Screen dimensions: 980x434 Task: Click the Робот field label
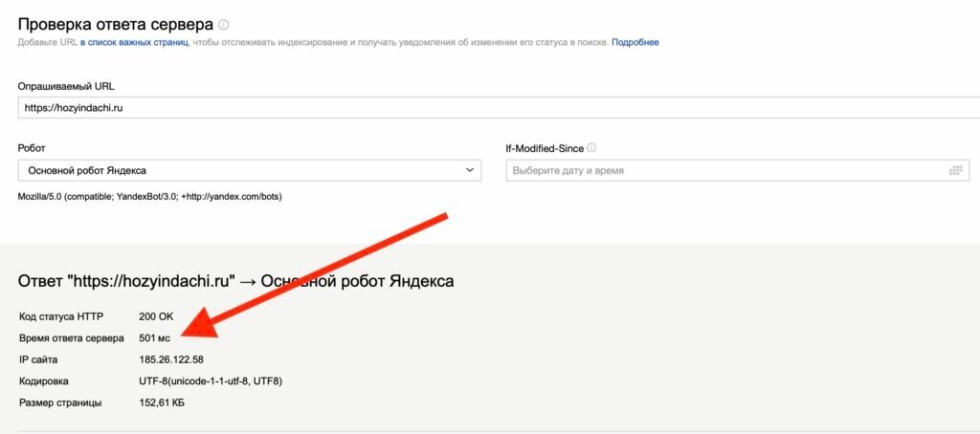32,148
